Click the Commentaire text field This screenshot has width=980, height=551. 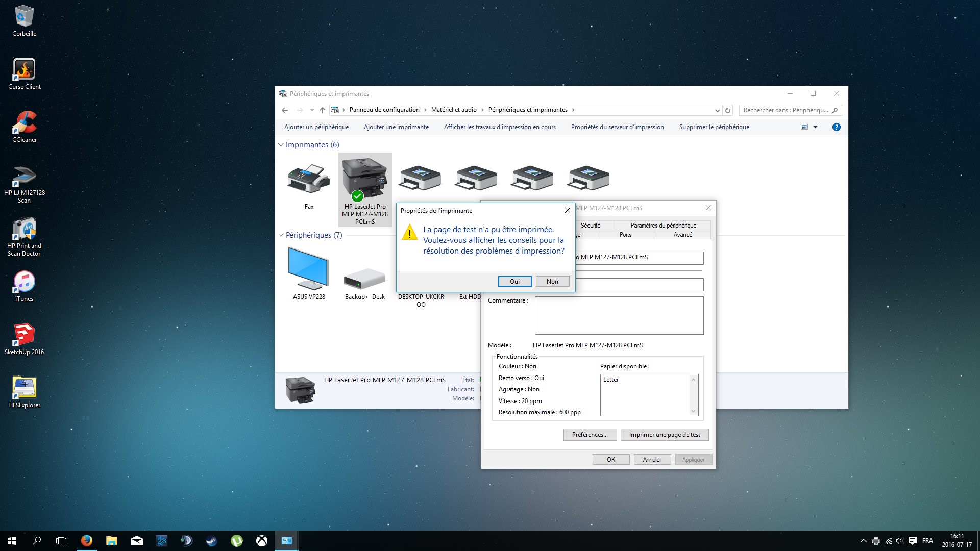point(619,315)
